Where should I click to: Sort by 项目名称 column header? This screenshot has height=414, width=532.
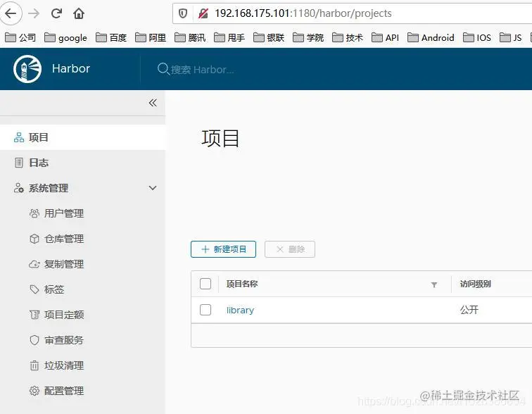click(242, 284)
